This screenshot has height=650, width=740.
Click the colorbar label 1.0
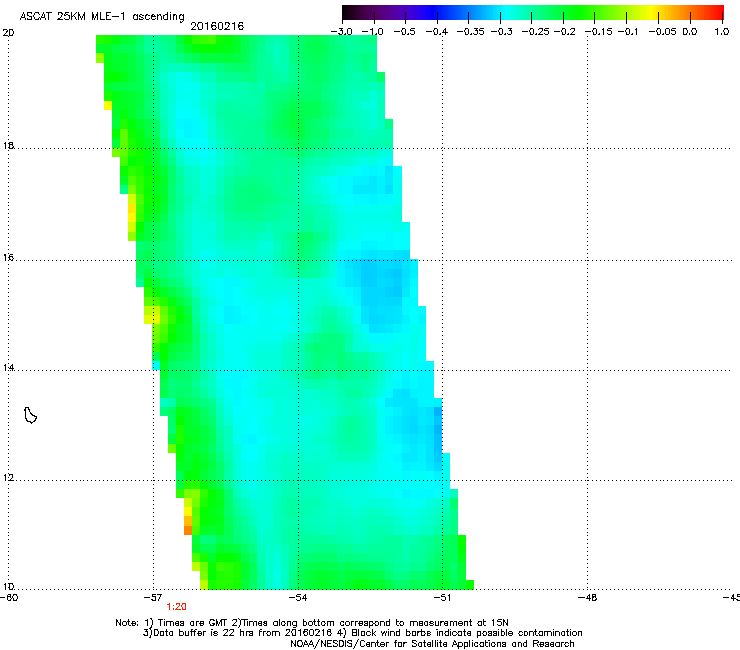tap(722, 32)
